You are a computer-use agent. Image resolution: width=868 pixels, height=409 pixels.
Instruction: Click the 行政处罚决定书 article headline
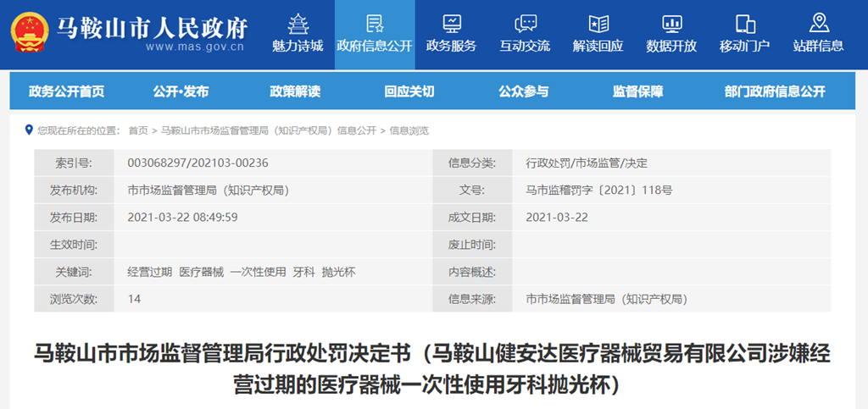pos(432,368)
